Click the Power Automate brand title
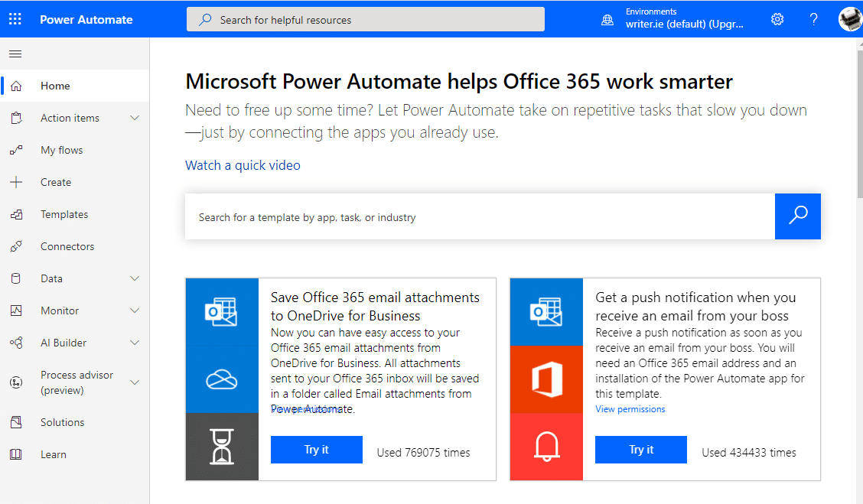The width and height of the screenshot is (863, 504). pyautogui.click(x=86, y=20)
